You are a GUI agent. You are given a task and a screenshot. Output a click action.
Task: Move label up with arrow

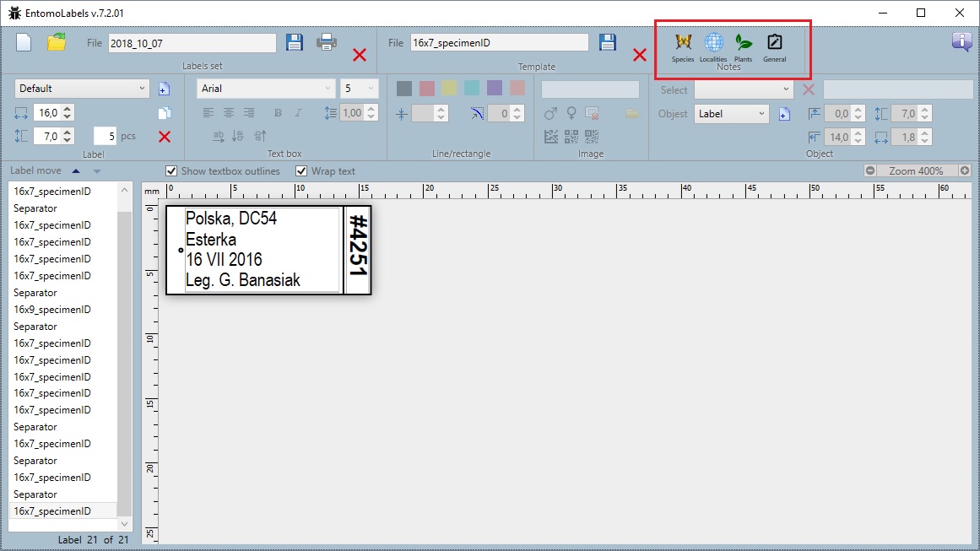[77, 171]
